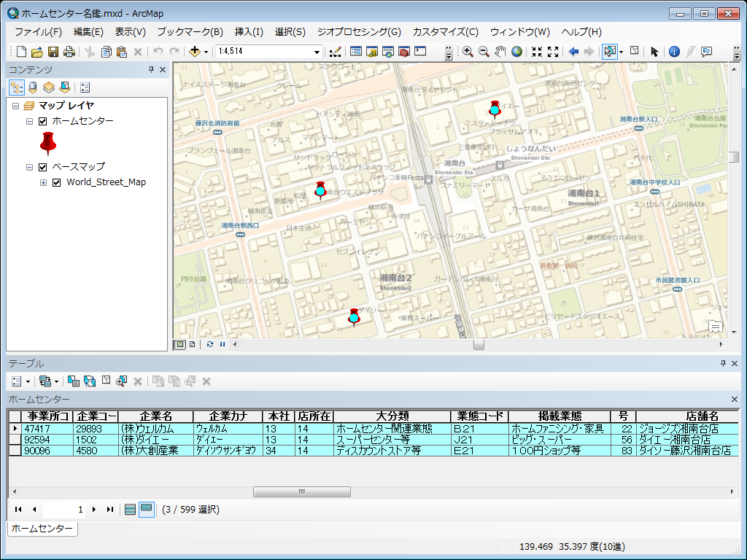Click the Full Extent globe icon
The width and height of the screenshot is (747, 560).
(516, 52)
